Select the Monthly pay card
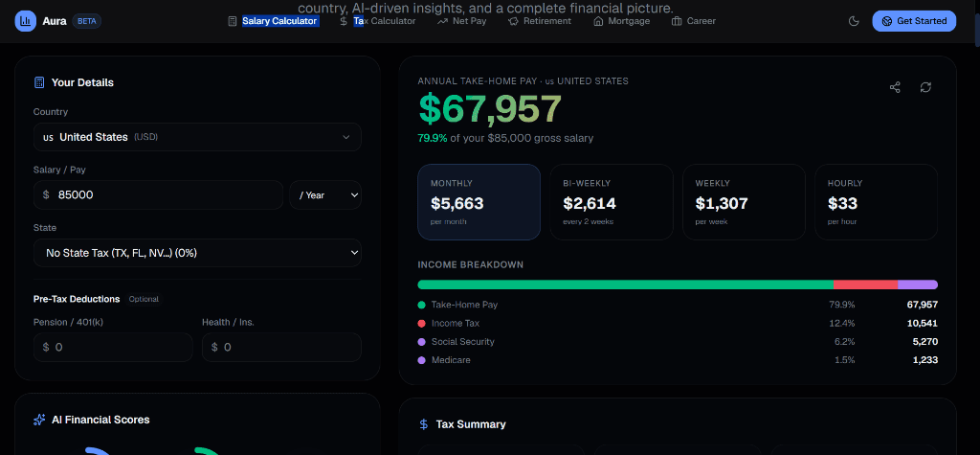 pyautogui.click(x=479, y=202)
